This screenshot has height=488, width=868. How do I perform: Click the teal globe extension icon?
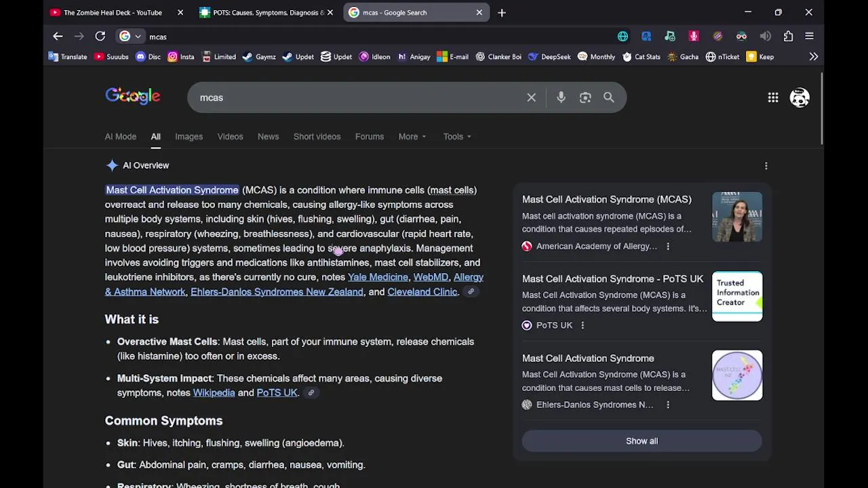coord(623,37)
